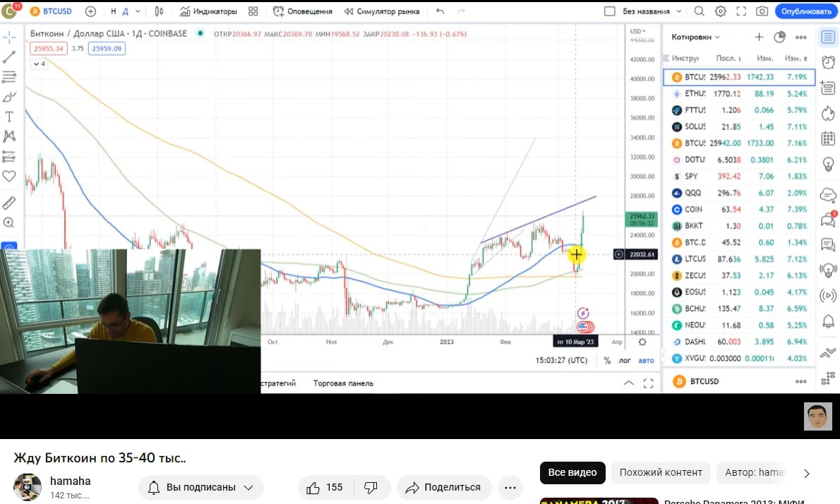840x504 pixels.
Task: Open the Porsche Panamera video thumbnail
Action: click(x=599, y=500)
